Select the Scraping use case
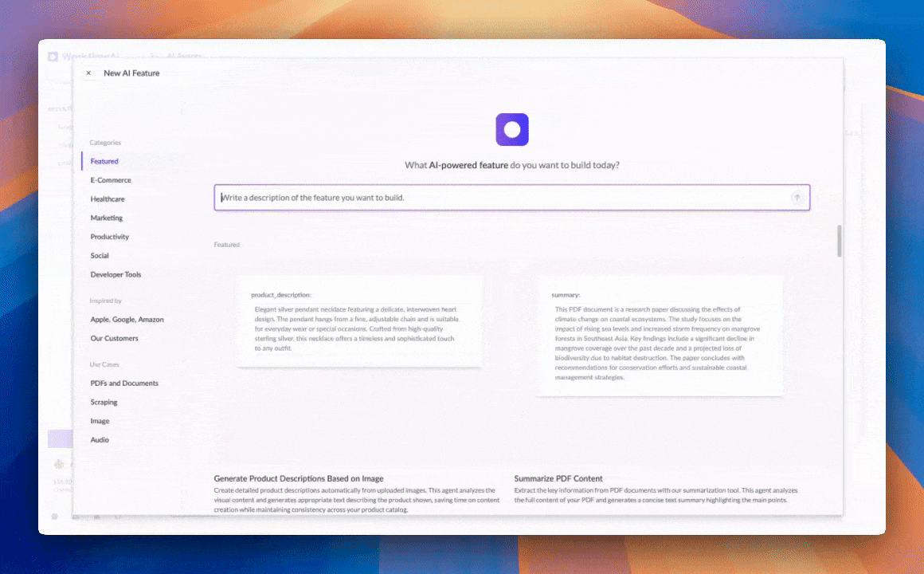This screenshot has height=574, width=924. (x=104, y=402)
